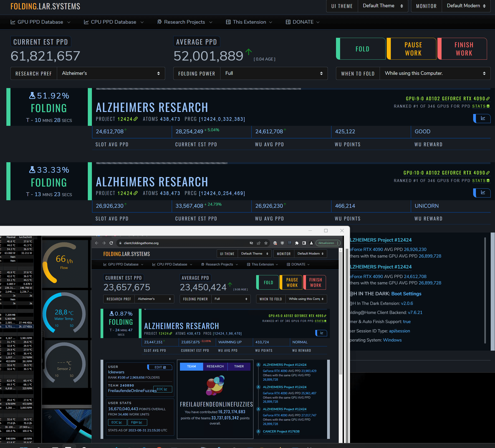Open chart button for GPU:9:0 slot
The height and width of the screenshot is (448, 495).
[x=482, y=118]
